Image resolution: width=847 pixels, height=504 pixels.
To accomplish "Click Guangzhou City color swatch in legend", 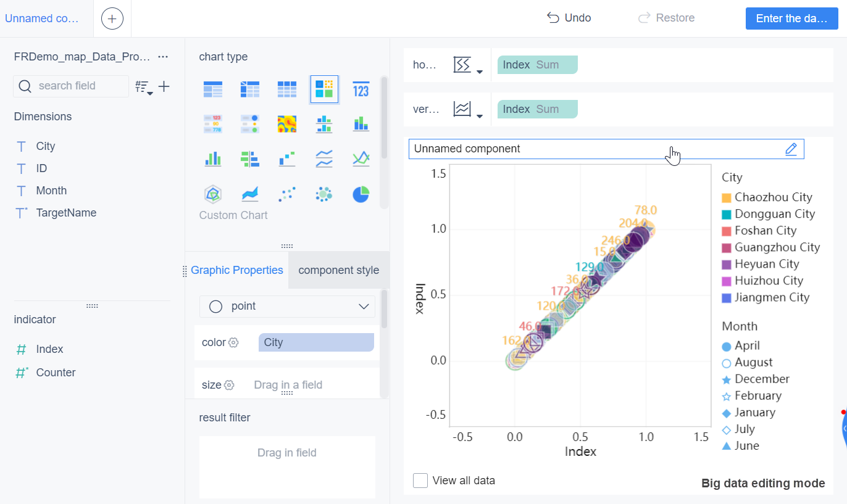I will (727, 248).
